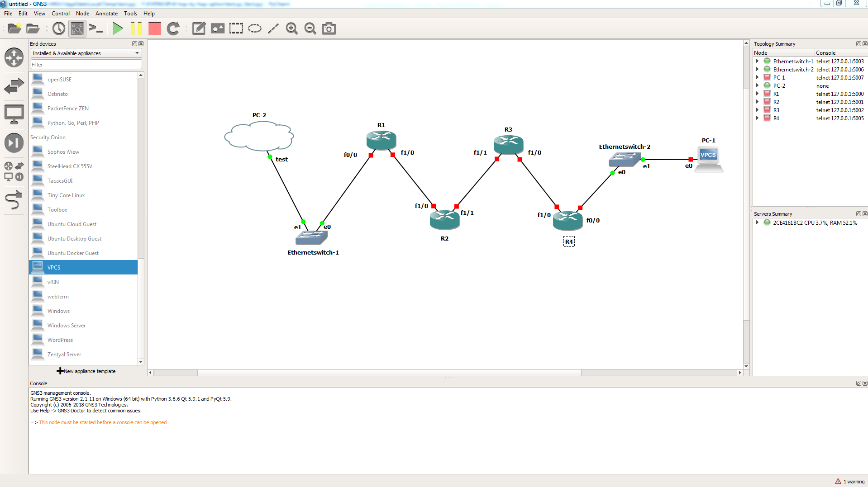Open the File menu
The width and height of the screenshot is (868, 487).
pos(8,14)
